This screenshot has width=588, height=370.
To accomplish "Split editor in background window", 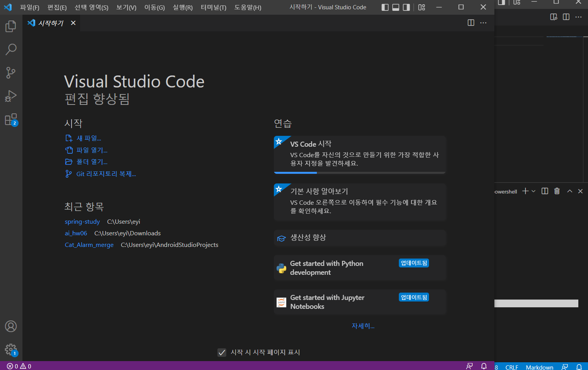I will (566, 17).
